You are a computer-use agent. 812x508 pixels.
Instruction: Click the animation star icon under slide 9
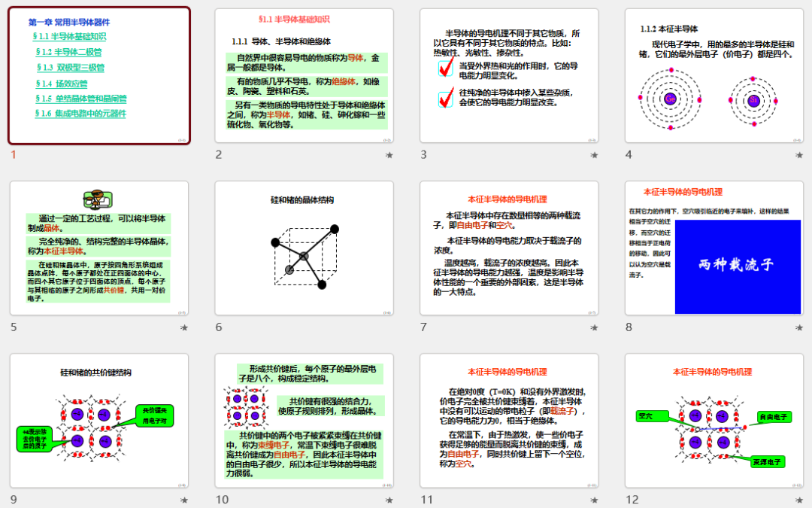pyautogui.click(x=184, y=500)
